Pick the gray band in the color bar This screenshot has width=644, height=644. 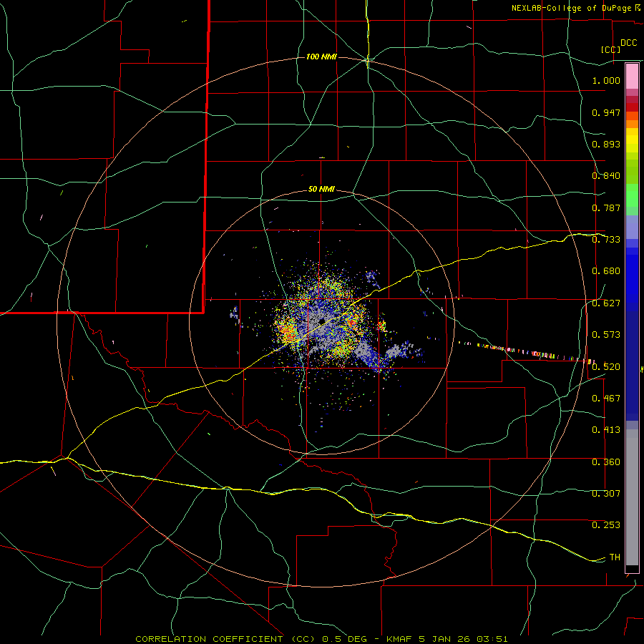pos(632,497)
